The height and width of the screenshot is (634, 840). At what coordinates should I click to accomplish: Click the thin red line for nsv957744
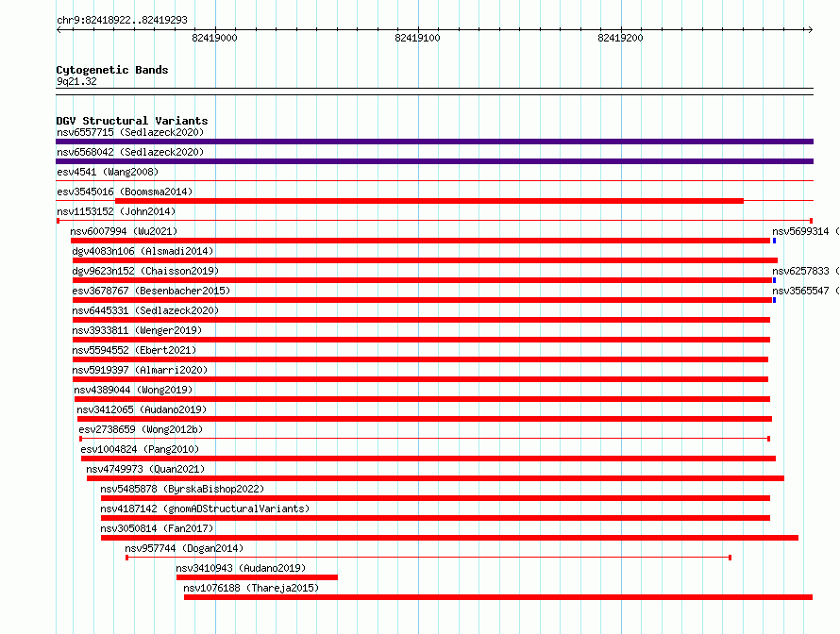point(428,558)
